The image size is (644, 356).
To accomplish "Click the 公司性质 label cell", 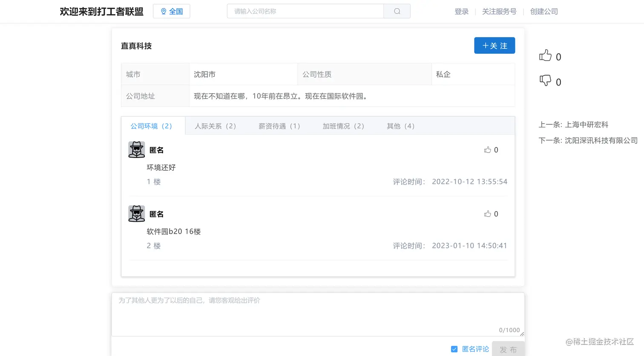I will (x=365, y=75).
